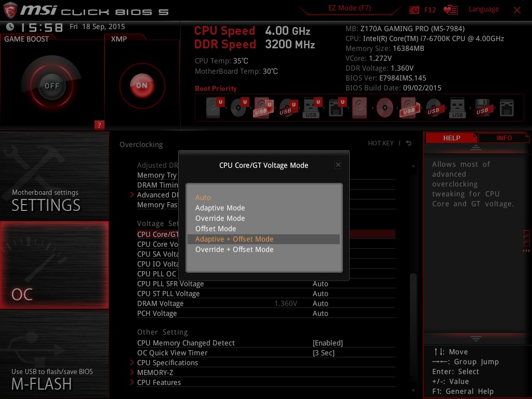The image size is (532, 399).
Task: Open DRAM Voltage Auto value
Action: (x=320, y=303)
